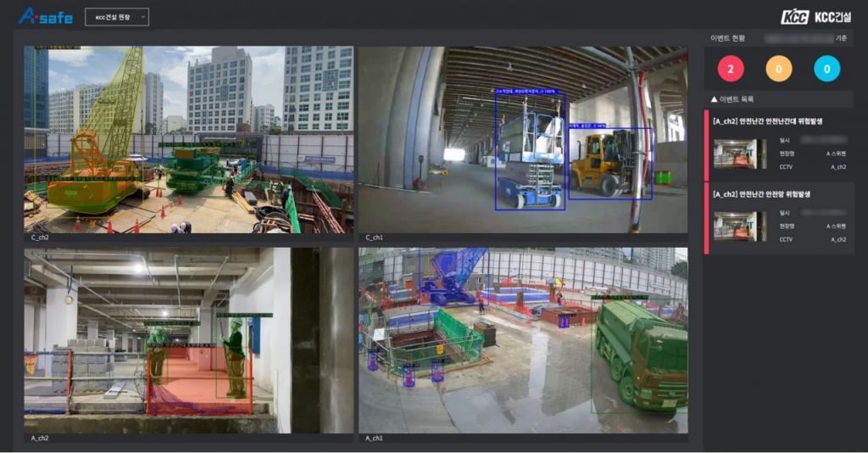The width and height of the screenshot is (868, 453).
Task: Click the yellow forklift detection box
Action: [610, 164]
